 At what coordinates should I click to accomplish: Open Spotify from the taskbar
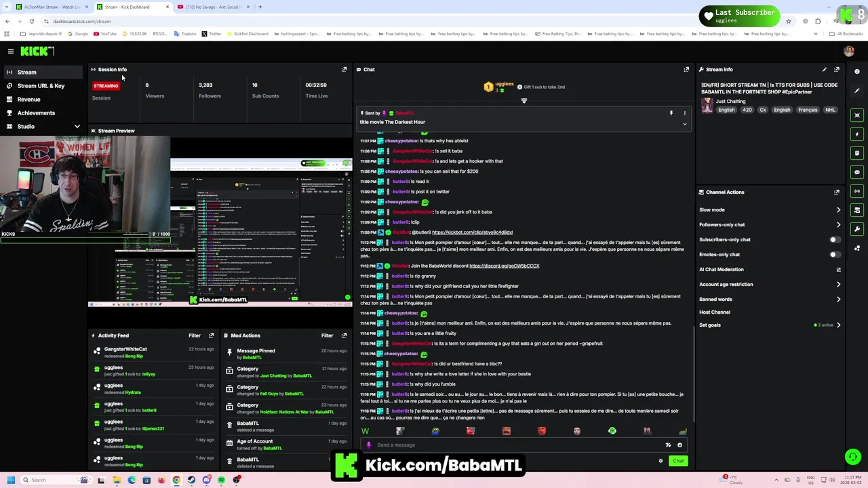coord(222,480)
